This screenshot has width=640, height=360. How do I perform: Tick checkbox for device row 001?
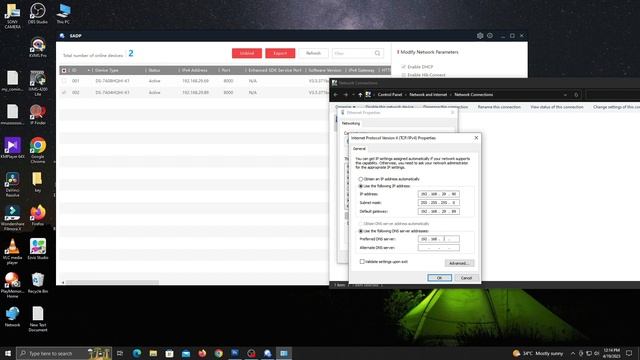[x=64, y=81]
